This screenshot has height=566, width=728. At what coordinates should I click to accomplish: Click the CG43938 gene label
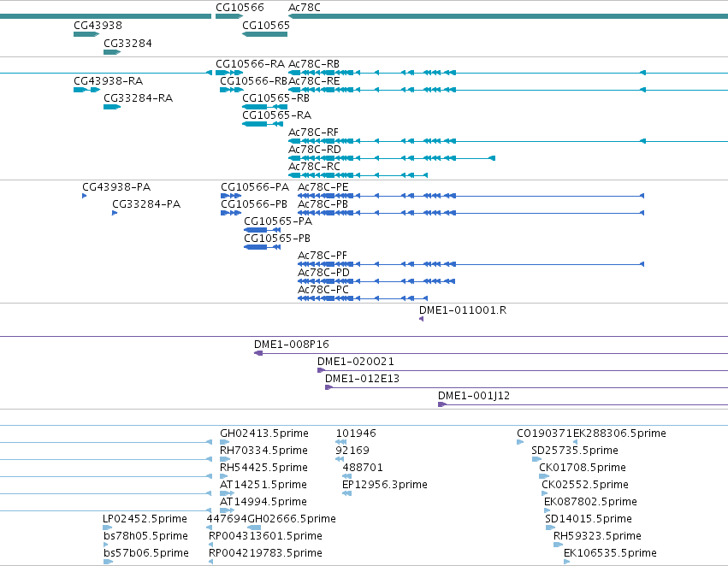coord(98,25)
